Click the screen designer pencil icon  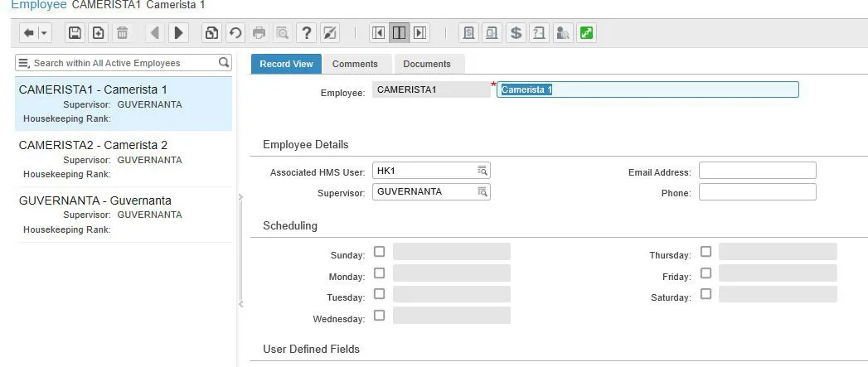coord(330,33)
